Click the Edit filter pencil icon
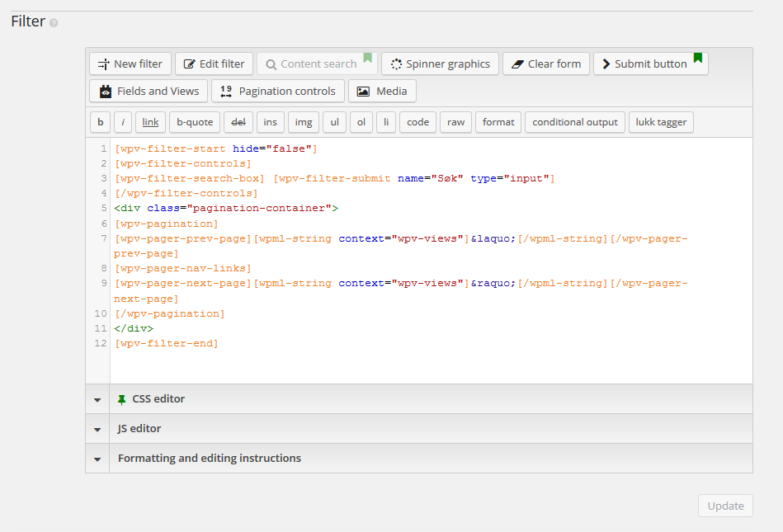The width and height of the screenshot is (783, 532). (x=189, y=63)
